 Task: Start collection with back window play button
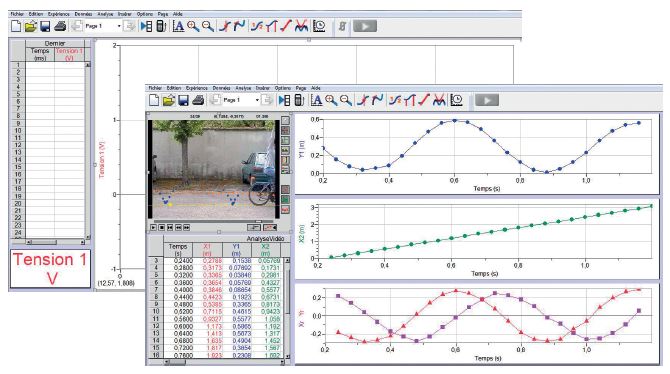coord(365,27)
